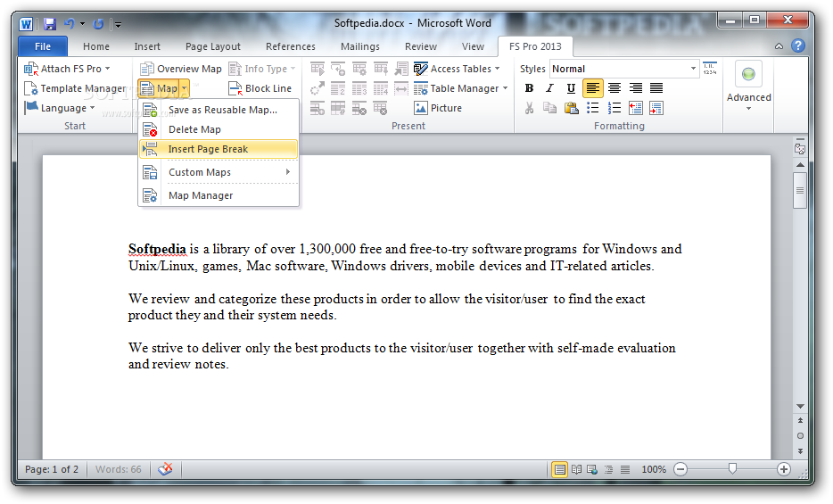
Task: Click the Template Manager button
Action: pos(76,88)
